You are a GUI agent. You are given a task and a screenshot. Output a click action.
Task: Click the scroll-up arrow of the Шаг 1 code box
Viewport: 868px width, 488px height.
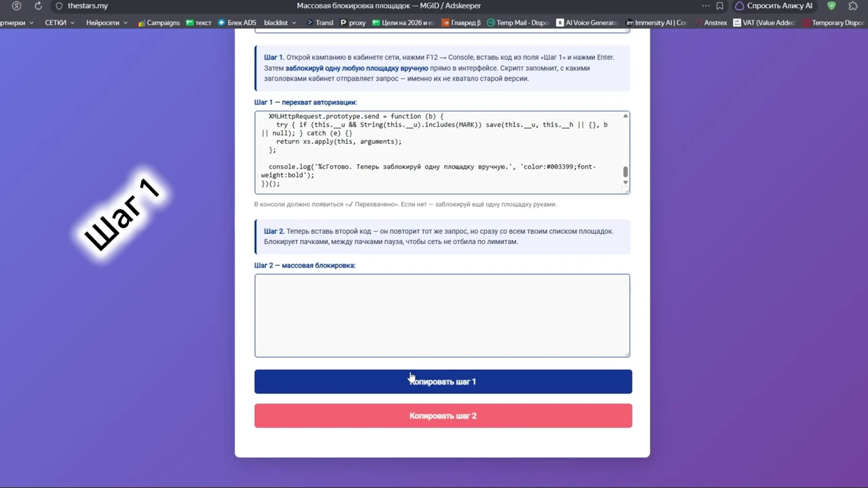(x=625, y=117)
